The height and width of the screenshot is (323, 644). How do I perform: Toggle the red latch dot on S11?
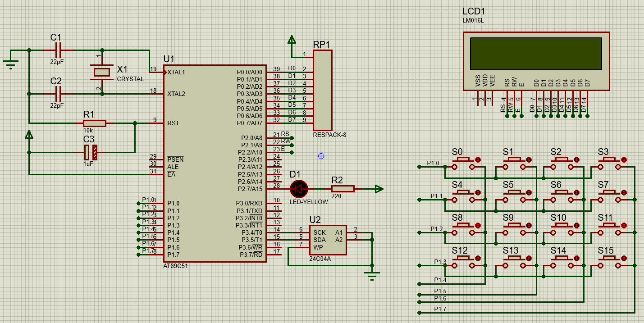624,225
